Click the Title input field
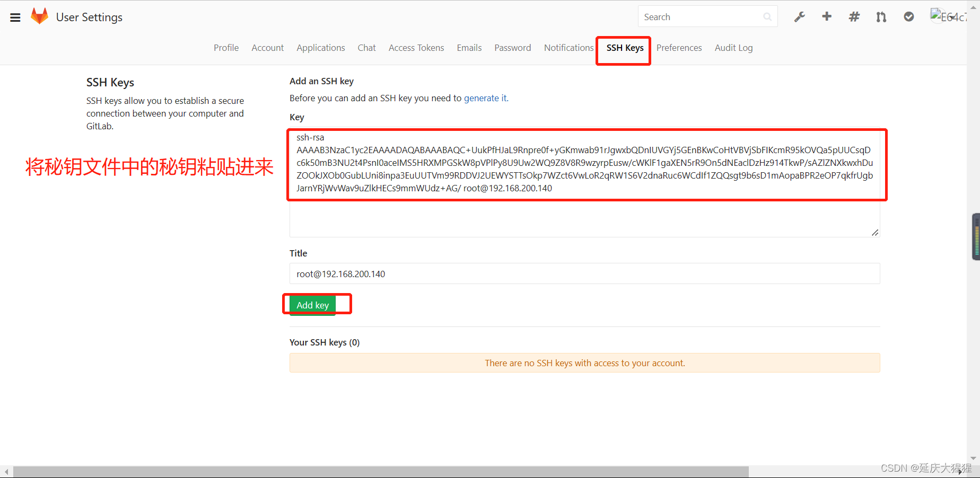The height and width of the screenshot is (478, 980). (585, 273)
